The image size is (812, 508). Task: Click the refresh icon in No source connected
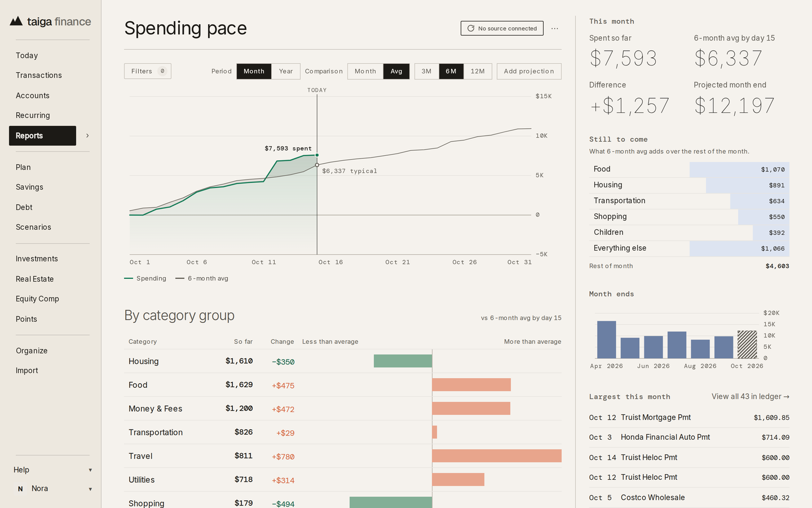pyautogui.click(x=471, y=28)
